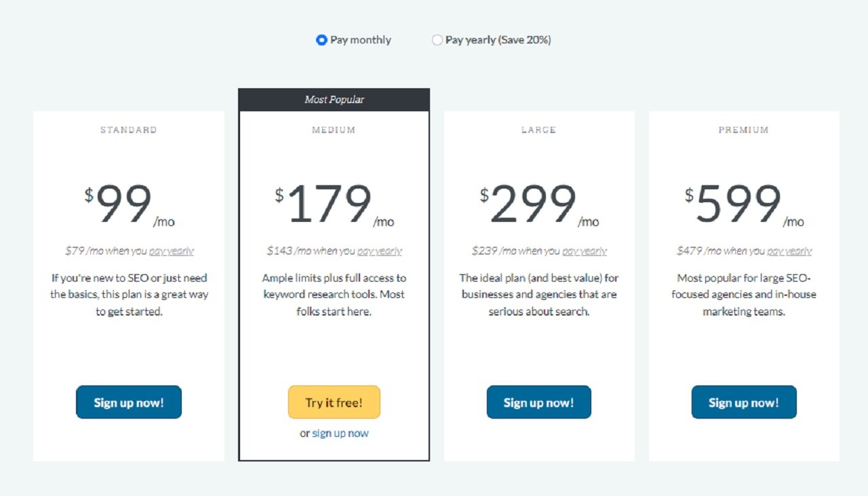The height and width of the screenshot is (496, 868).
Task: Select the Pay yearly (Save 20%) option
Action: pyautogui.click(x=437, y=39)
